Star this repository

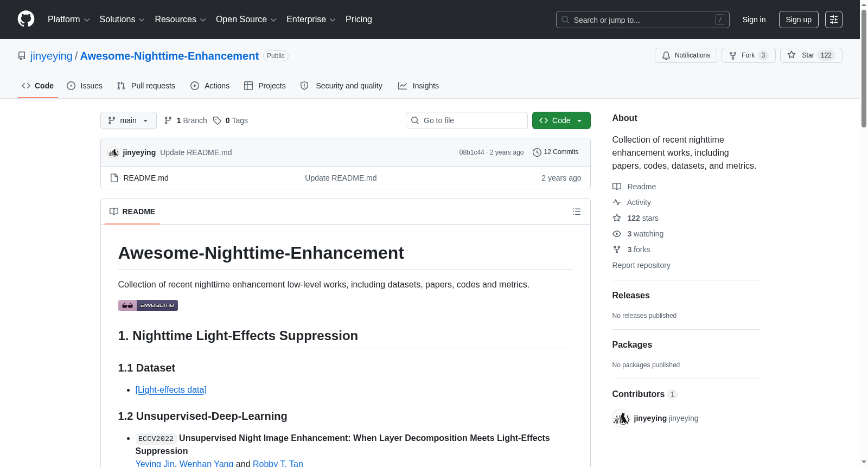click(x=811, y=55)
